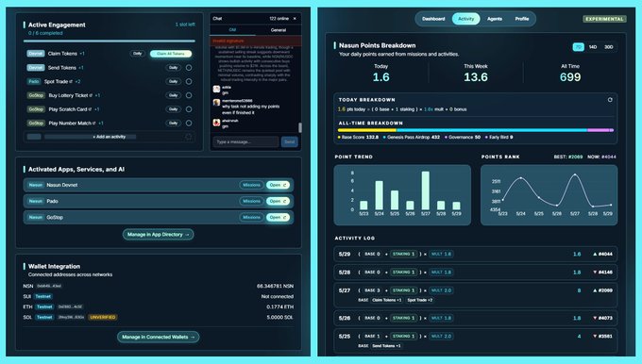The width and height of the screenshot is (642, 364).
Task: Expand the 5/25 activity log entry
Action: pyautogui.click(x=475, y=340)
